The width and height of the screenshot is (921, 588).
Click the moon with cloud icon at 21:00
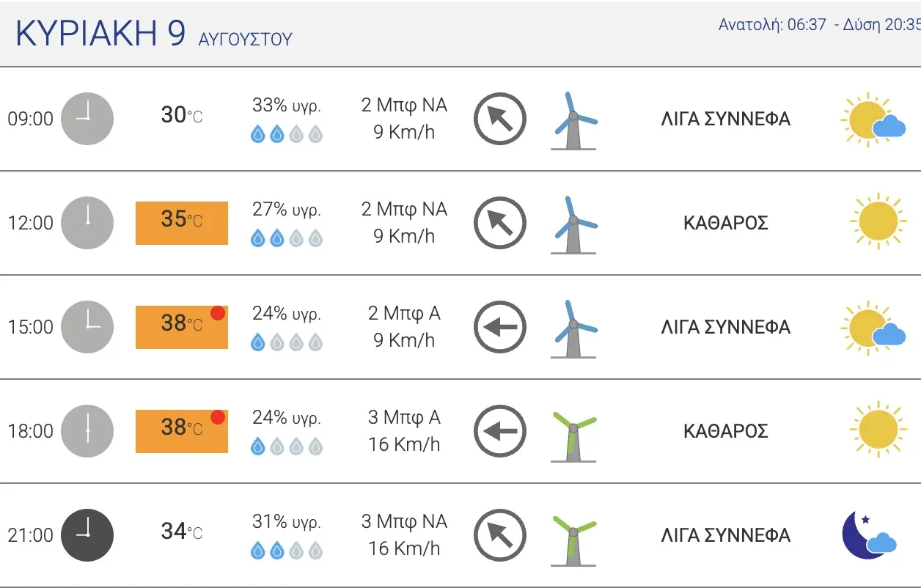pyautogui.click(x=870, y=534)
